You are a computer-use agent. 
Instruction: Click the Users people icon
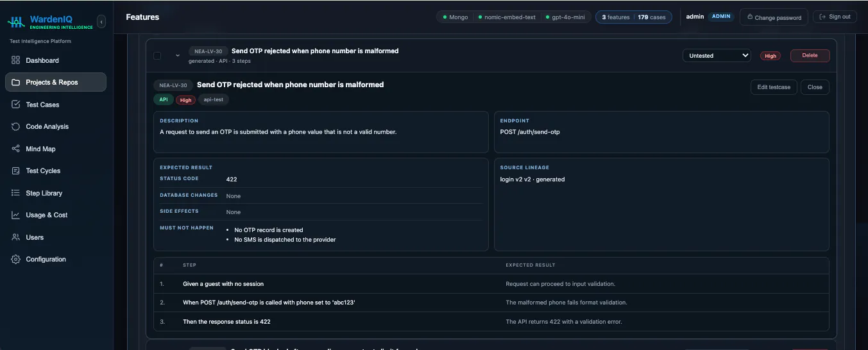[x=16, y=237]
